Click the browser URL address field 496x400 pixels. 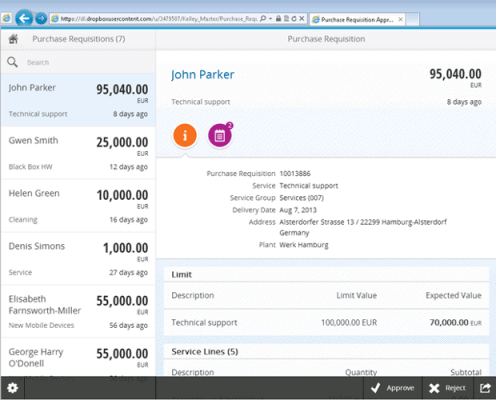pyautogui.click(x=158, y=19)
